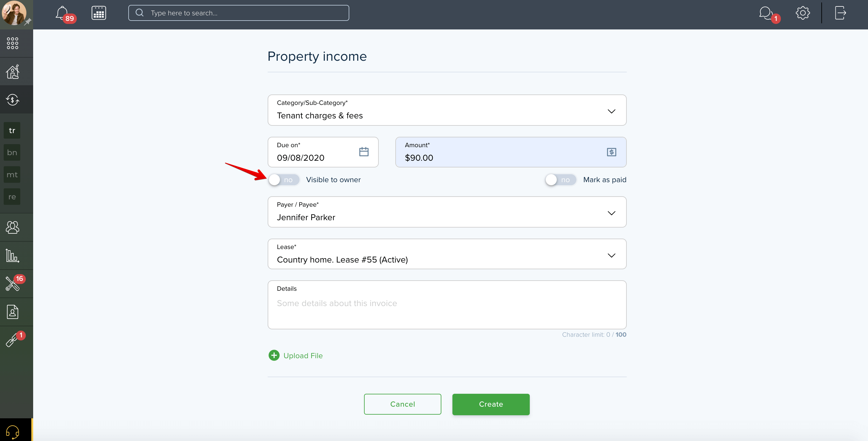Toggle the 'Visible to owner' switch
Image resolution: width=868 pixels, height=441 pixels.
point(284,180)
